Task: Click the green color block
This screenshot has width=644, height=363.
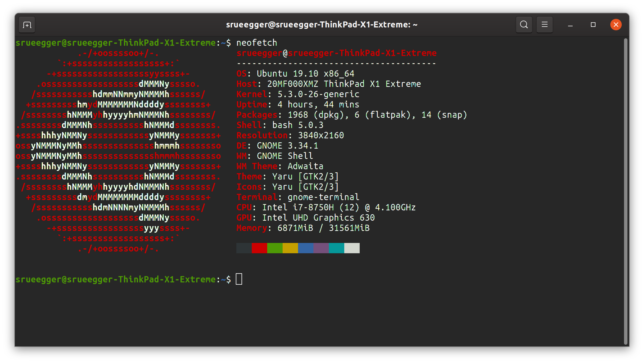Action: point(275,248)
